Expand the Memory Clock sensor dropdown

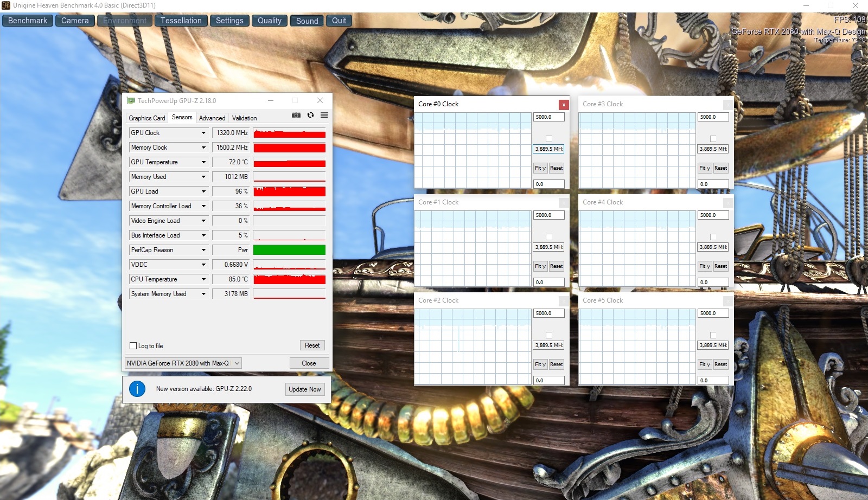point(204,148)
